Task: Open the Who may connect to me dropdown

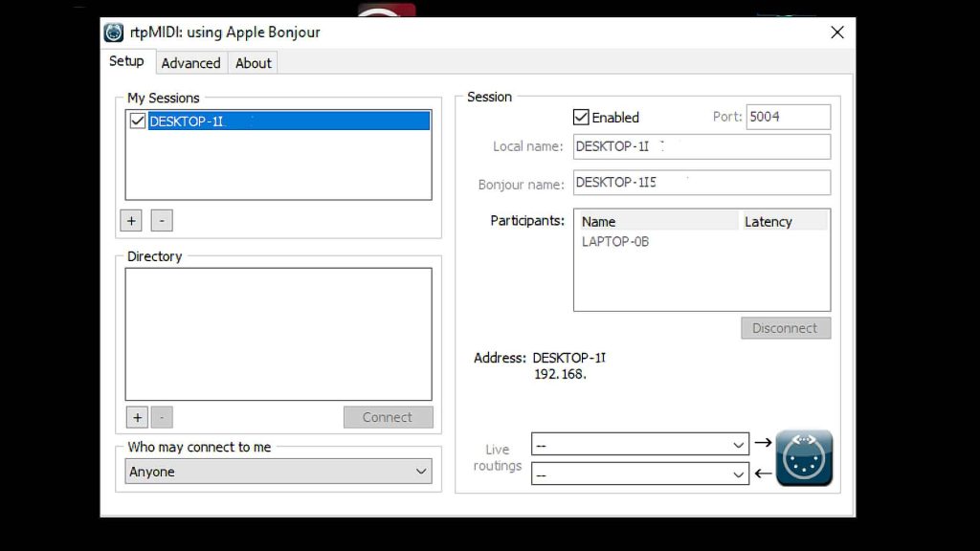Action: click(278, 472)
